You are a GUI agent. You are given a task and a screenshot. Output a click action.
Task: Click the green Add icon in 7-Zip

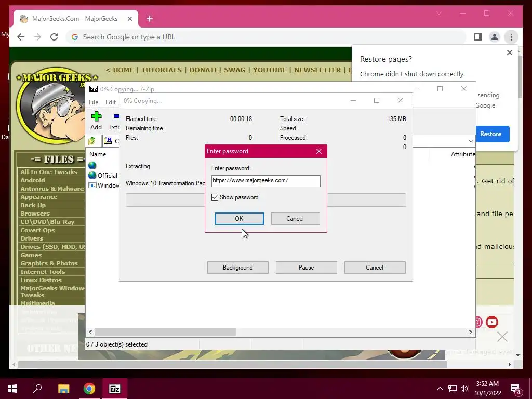(96, 116)
